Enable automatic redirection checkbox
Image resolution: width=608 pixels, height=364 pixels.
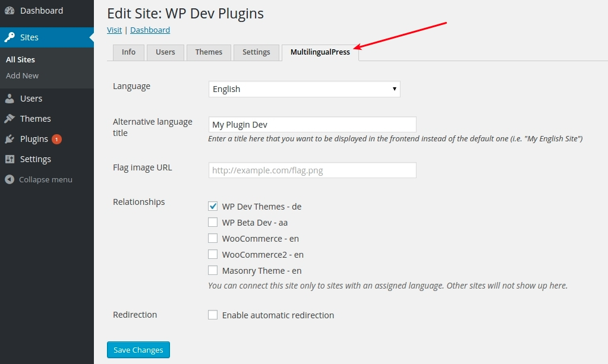pyautogui.click(x=213, y=315)
